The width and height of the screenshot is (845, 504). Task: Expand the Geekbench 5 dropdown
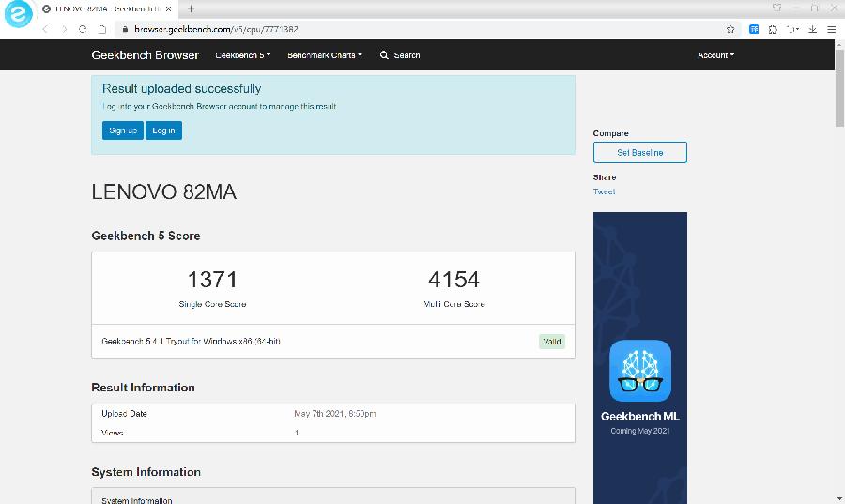tap(242, 55)
